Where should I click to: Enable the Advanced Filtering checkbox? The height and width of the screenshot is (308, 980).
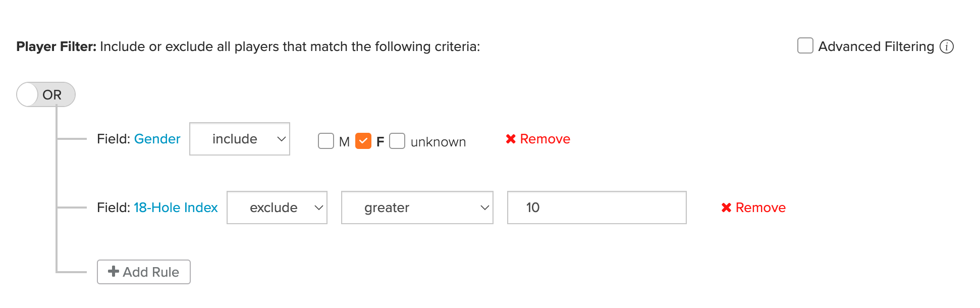pos(805,45)
